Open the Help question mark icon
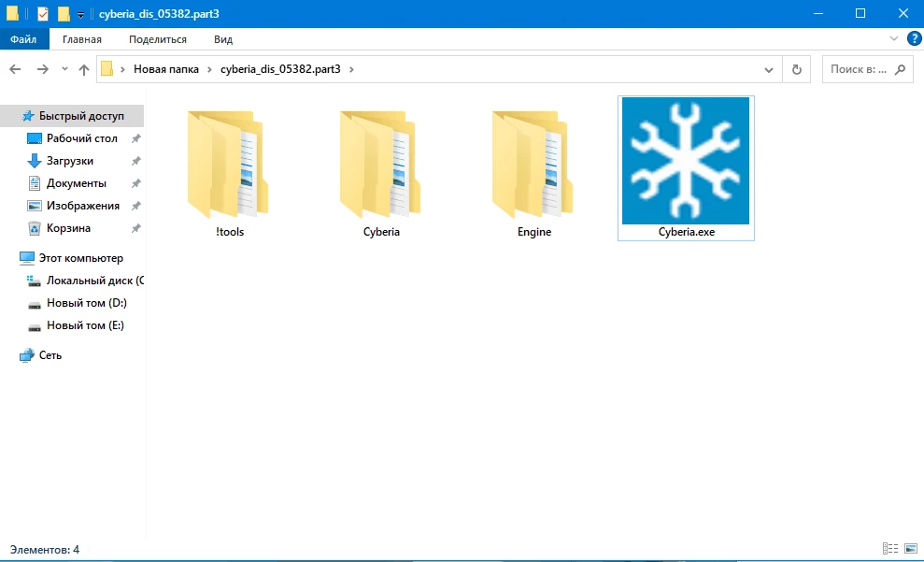The height and width of the screenshot is (562, 924). coord(914,39)
